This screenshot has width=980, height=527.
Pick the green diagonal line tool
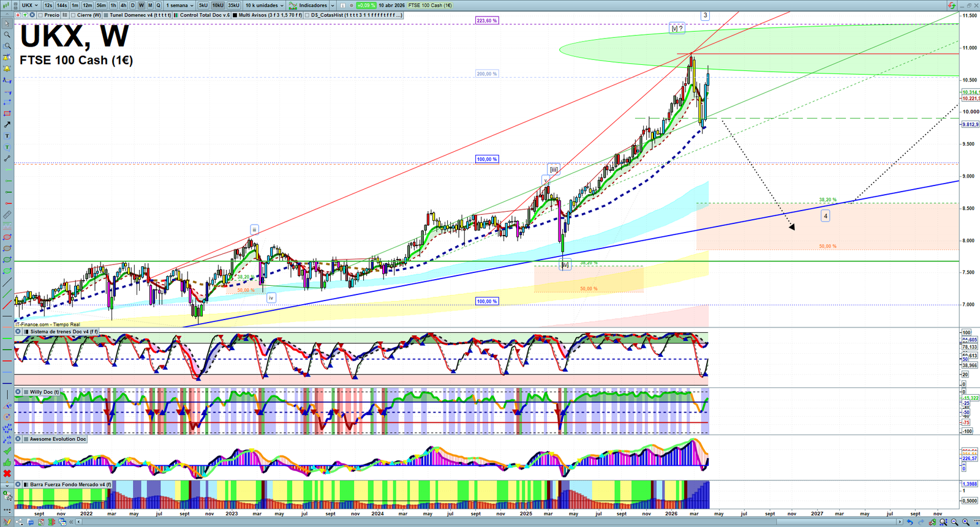[7, 294]
